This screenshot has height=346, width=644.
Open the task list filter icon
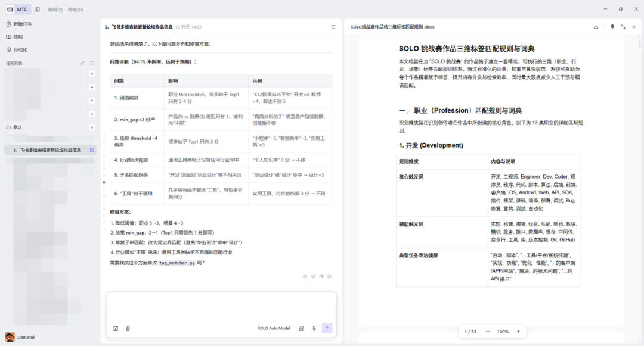tap(92, 63)
